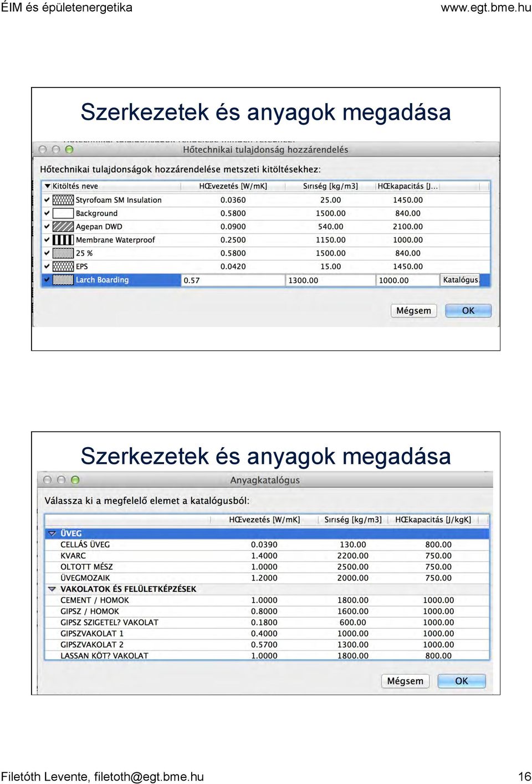
Task: Click OK in the Hőtechnikai tulajdonság dialog
Action: [x=468, y=311]
